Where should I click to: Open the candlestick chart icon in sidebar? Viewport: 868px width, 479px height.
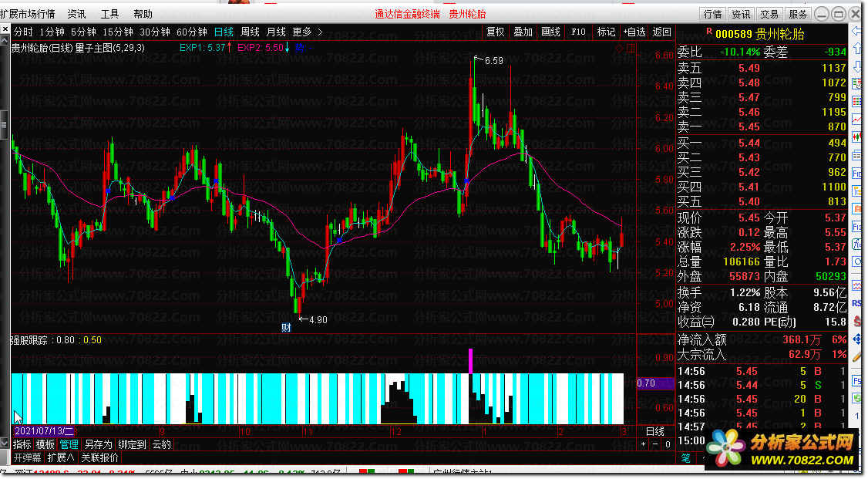857,137
